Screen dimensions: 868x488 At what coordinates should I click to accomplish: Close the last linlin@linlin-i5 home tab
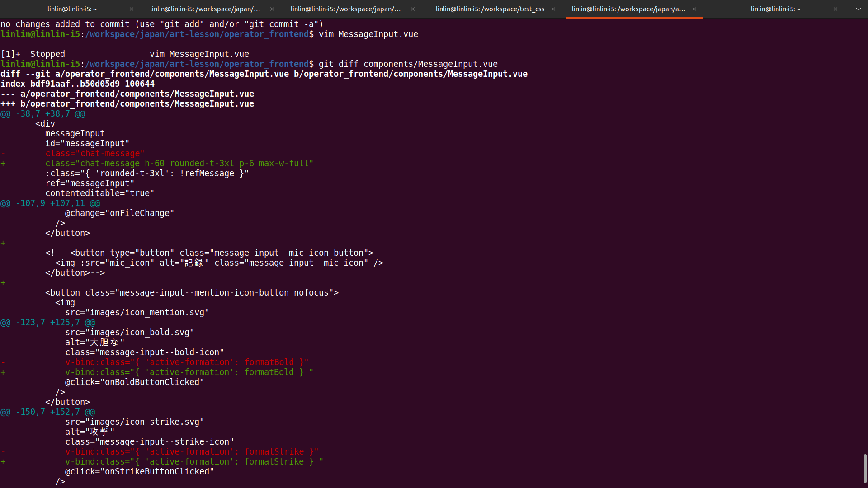tap(835, 9)
